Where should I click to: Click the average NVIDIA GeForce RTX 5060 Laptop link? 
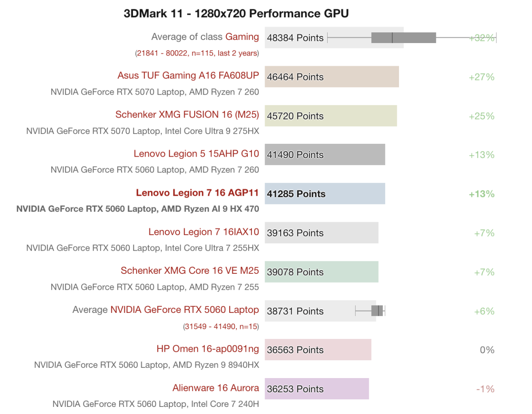[184, 310]
